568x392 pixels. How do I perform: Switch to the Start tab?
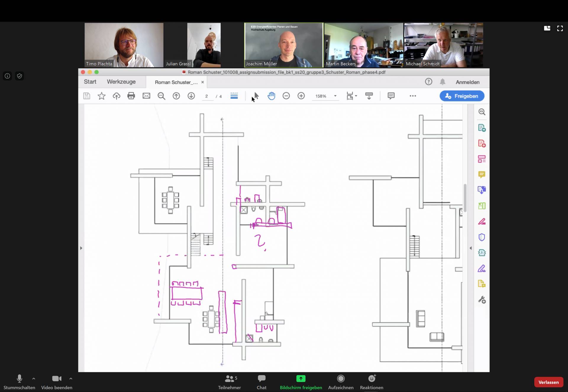(x=90, y=82)
